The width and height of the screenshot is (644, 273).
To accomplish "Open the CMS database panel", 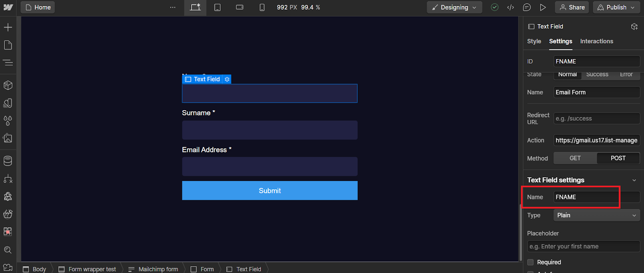I will tap(8, 161).
